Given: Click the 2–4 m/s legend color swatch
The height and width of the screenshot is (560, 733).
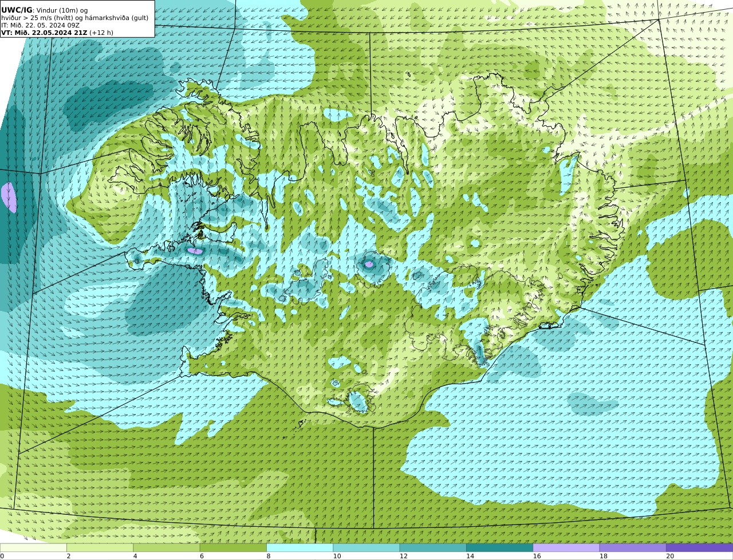Looking at the screenshot, I should [100, 547].
